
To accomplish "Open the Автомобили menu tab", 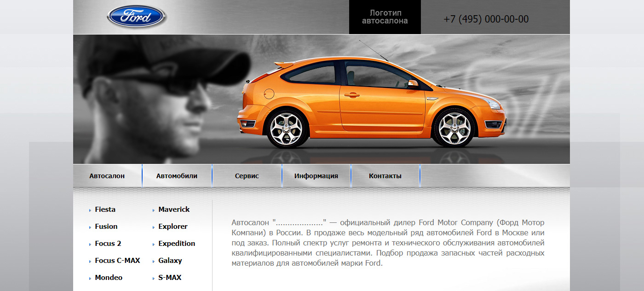I will click(x=177, y=176).
